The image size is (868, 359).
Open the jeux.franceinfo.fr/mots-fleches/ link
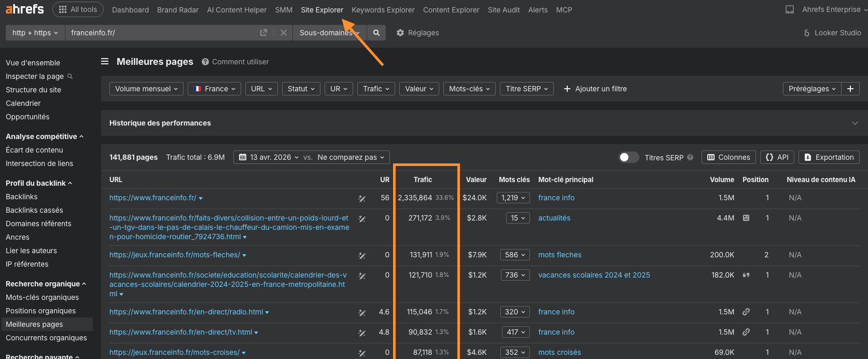pos(175,255)
